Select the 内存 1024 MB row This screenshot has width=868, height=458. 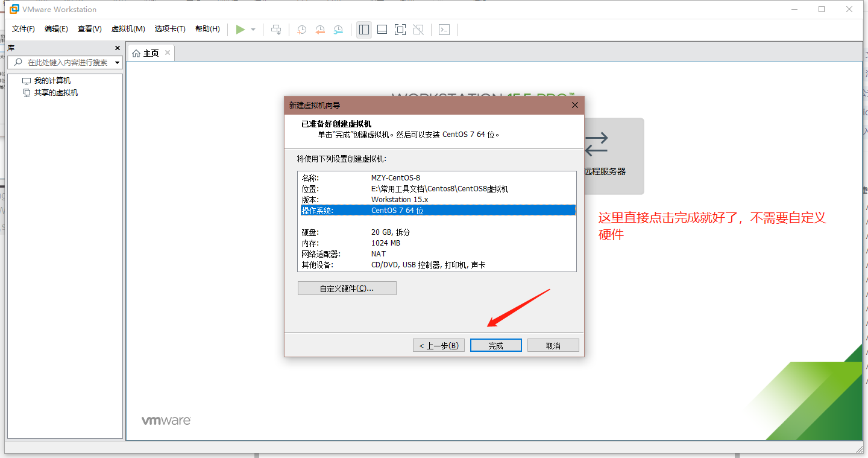[x=437, y=243]
